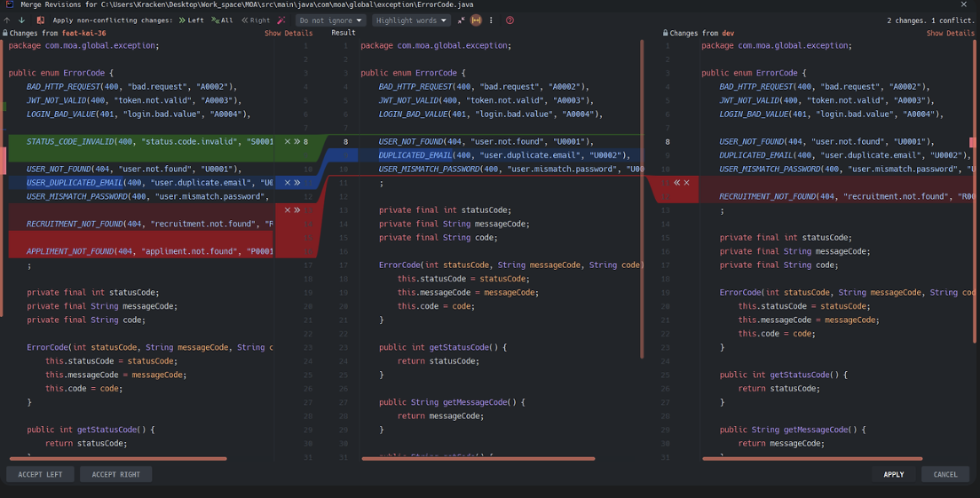Screen dimensions: 980x498
Task: Ignore left conflict above RECRUITMENT_NOT_FOUND with X
Action: [288, 210]
